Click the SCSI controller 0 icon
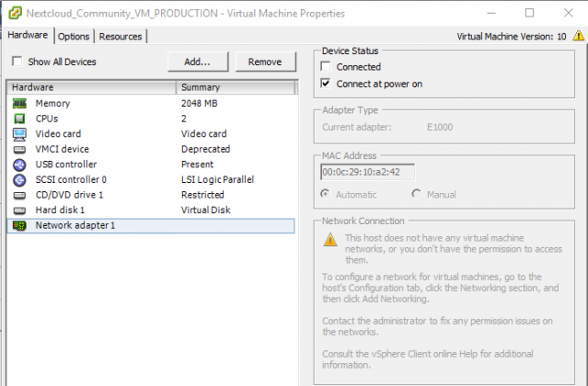 tap(19, 180)
